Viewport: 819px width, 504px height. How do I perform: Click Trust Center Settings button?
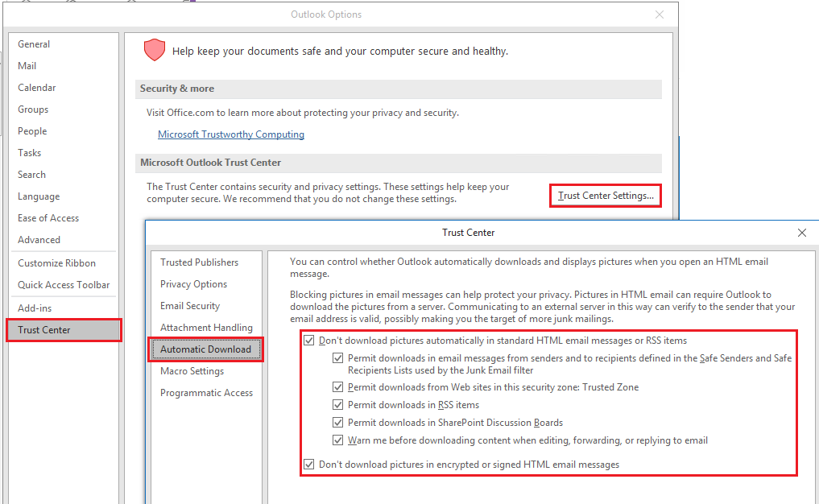pyautogui.click(x=606, y=196)
